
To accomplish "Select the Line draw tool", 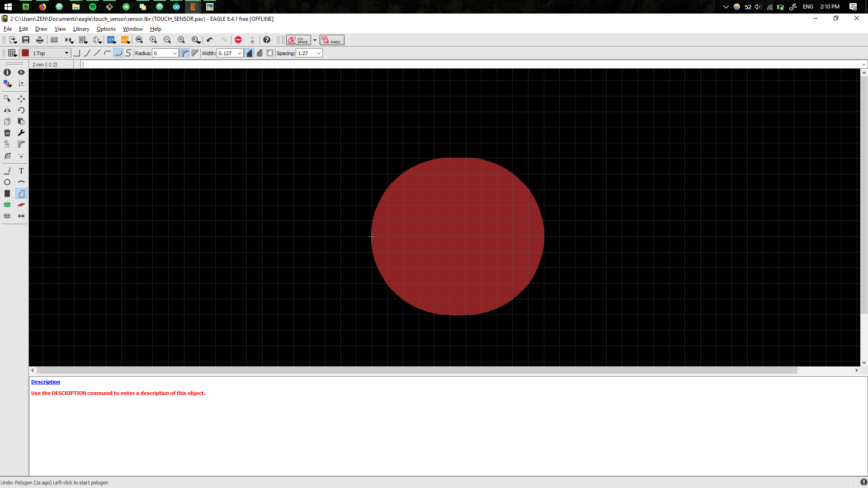I will point(7,171).
